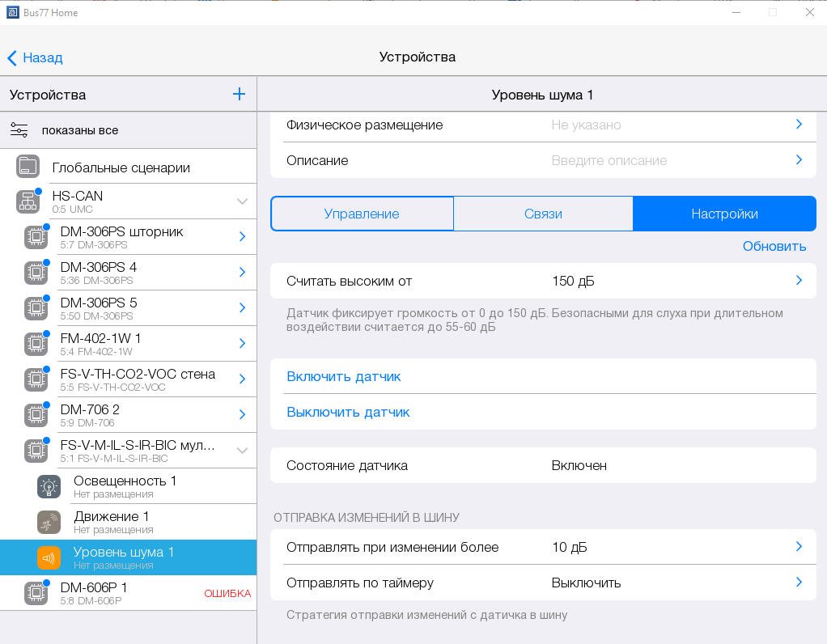Click the DM-606P 1 chip icon
This screenshot has height=644, width=827.
pyautogui.click(x=36, y=593)
